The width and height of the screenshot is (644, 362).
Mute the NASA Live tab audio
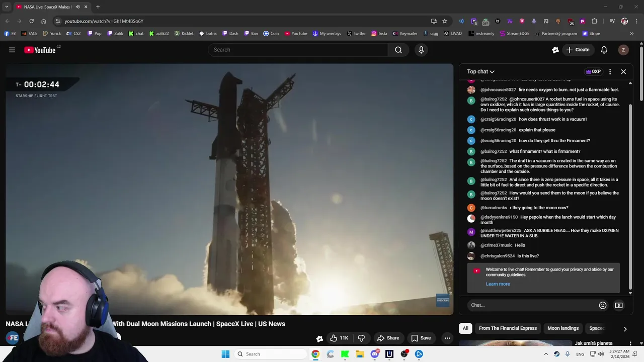(x=77, y=7)
